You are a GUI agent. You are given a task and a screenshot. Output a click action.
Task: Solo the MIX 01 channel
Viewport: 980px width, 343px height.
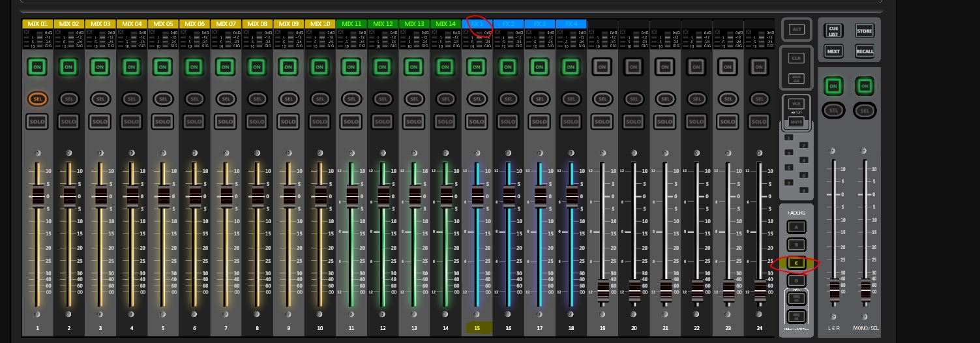click(37, 122)
